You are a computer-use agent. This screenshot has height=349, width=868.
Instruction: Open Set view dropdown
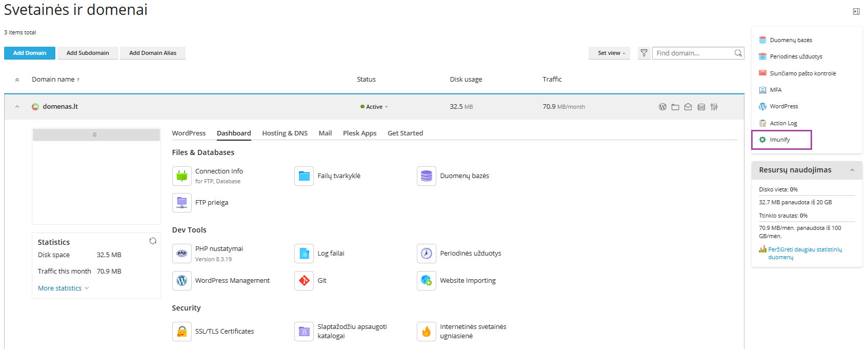[610, 53]
